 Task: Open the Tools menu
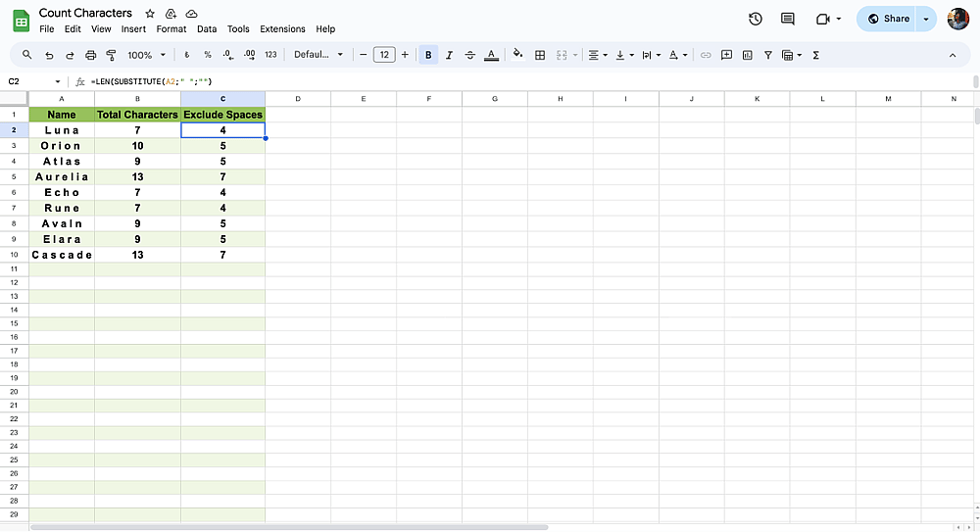pos(238,28)
